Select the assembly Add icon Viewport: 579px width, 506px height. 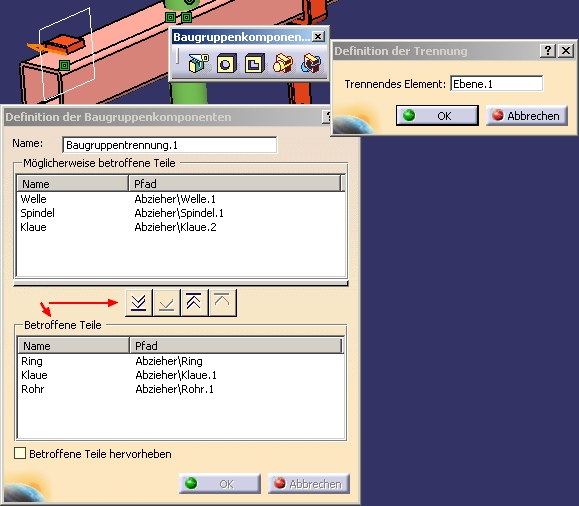pos(283,64)
